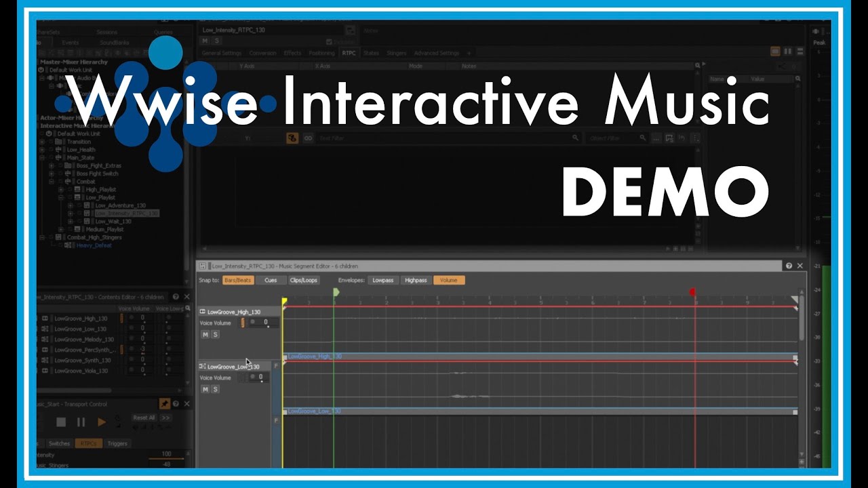868x488 pixels.
Task: Toggle Clips/Loops snap option
Action: pyautogui.click(x=303, y=280)
